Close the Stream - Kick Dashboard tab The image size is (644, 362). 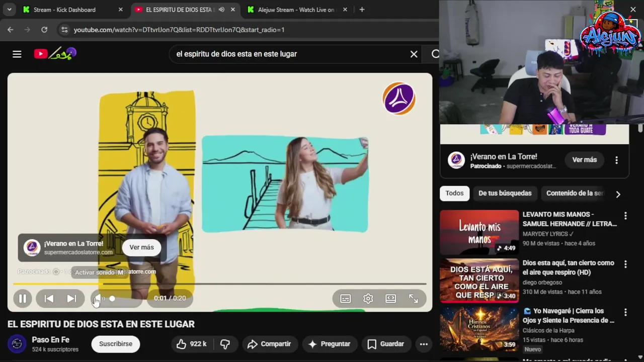coord(120,10)
